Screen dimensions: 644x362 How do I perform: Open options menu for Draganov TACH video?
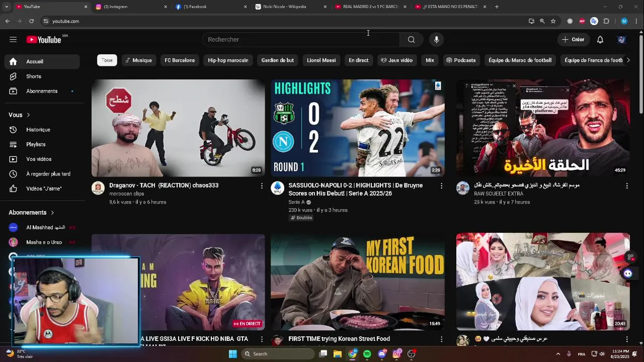coord(261,186)
